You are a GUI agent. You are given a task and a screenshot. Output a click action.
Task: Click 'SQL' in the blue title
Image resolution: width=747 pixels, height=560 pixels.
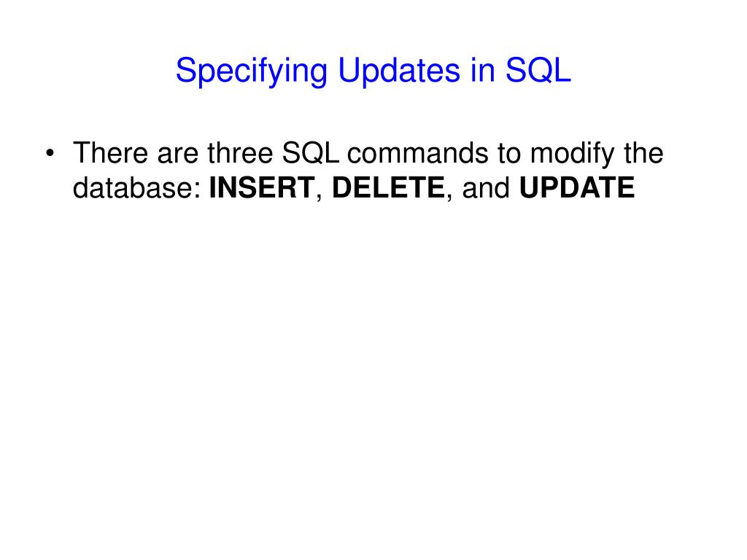coord(538,71)
